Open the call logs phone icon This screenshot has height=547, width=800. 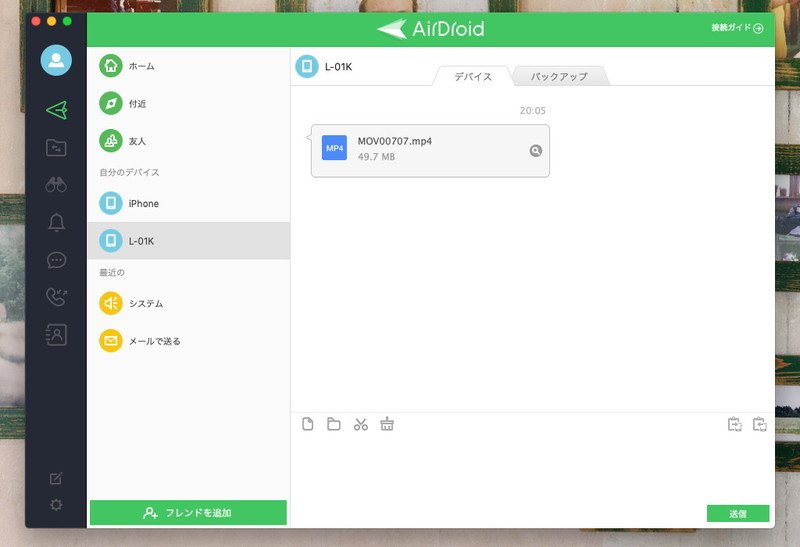pyautogui.click(x=56, y=297)
